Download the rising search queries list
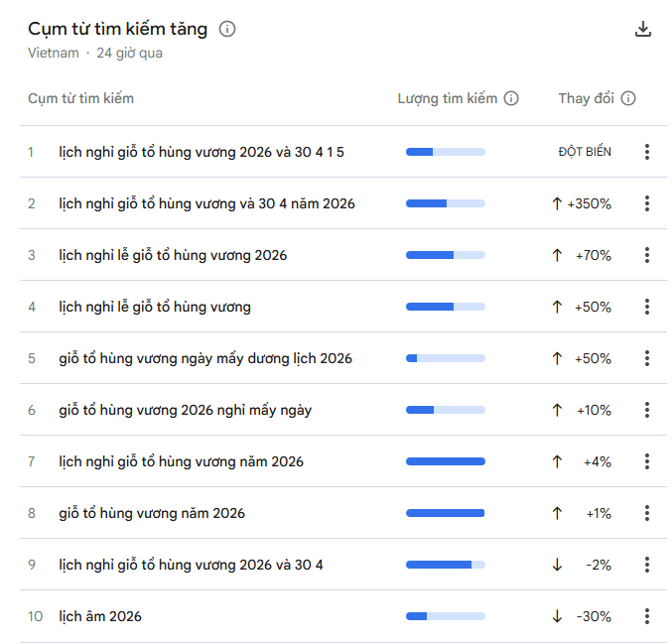 (x=643, y=29)
